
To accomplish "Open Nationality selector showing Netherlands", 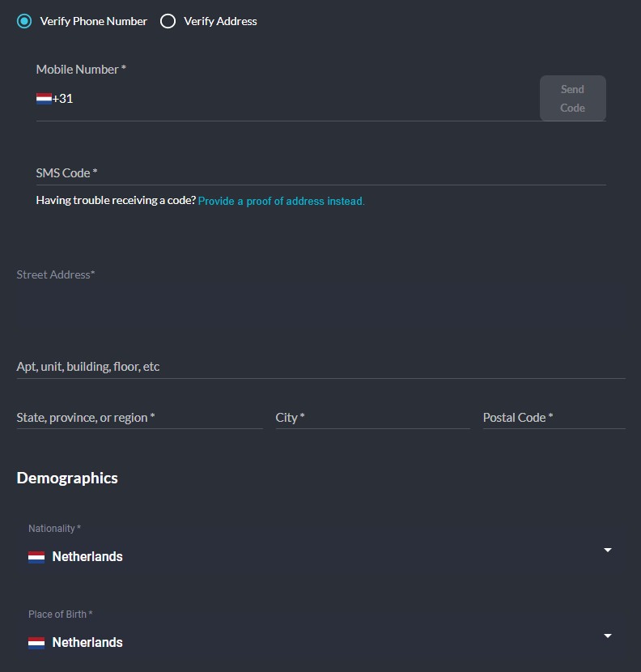I will pos(321,549).
